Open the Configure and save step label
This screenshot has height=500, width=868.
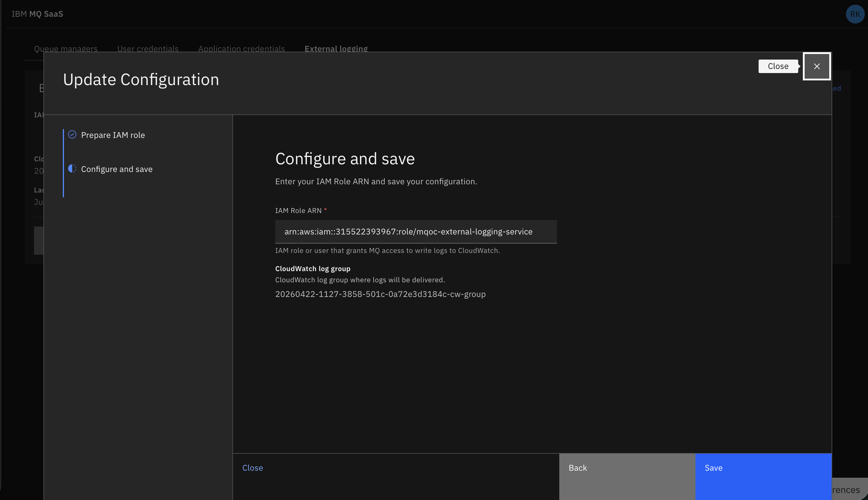(x=117, y=169)
